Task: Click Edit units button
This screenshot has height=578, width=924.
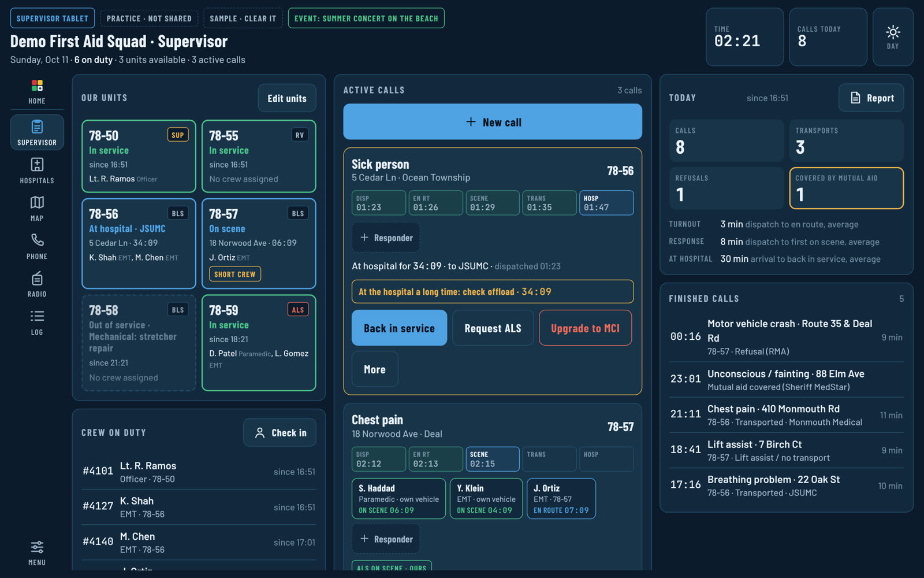Action: tap(287, 98)
